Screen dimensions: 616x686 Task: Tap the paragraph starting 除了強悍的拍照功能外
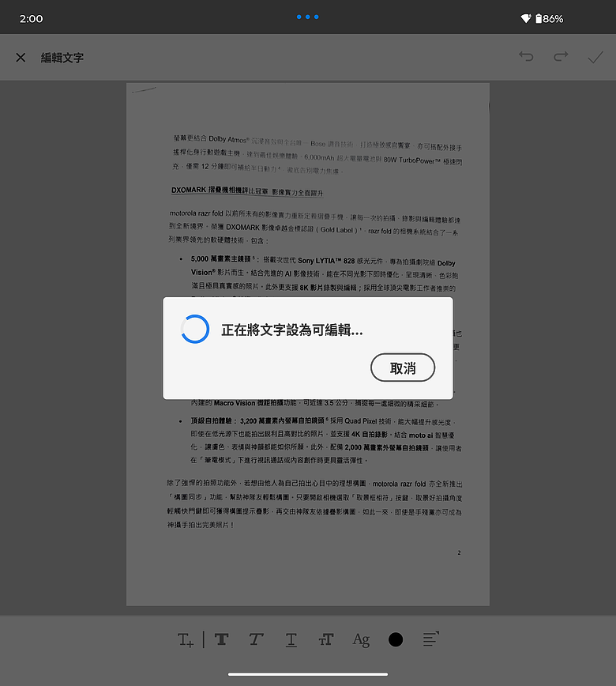[314, 504]
